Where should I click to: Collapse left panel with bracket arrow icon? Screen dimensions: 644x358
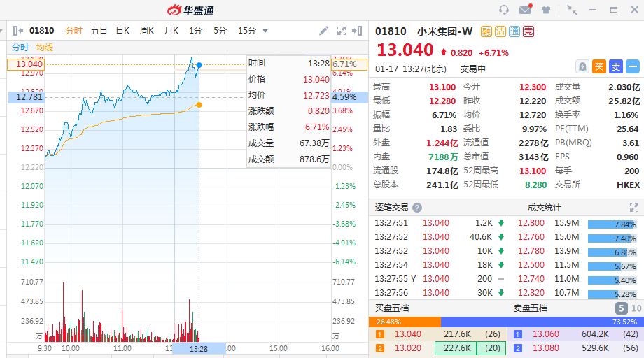17,31
